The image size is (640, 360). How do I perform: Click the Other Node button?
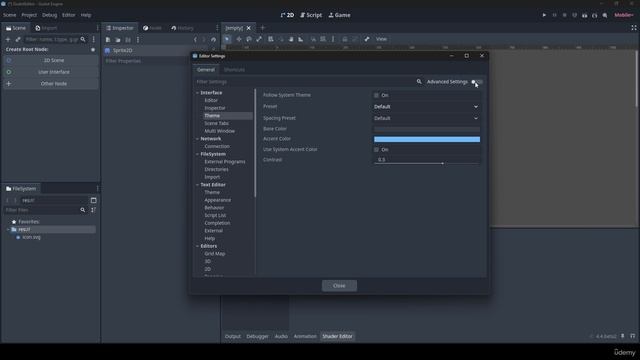tap(51, 84)
